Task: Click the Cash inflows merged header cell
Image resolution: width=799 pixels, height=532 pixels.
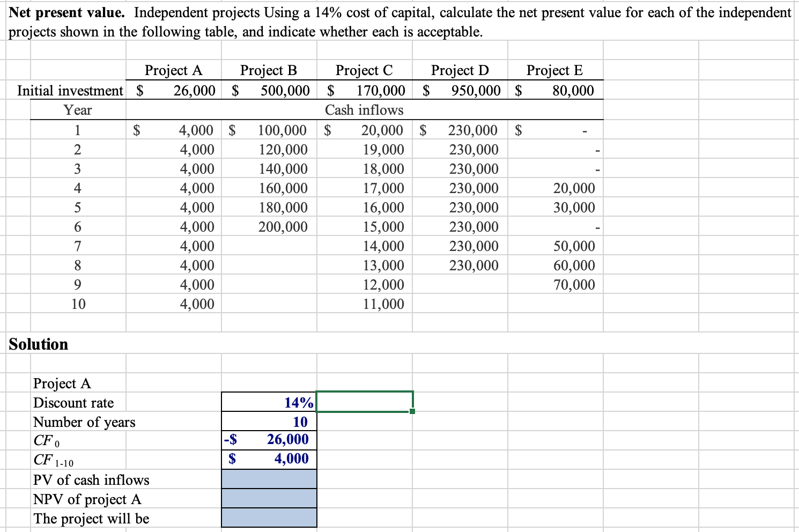Action: 364,110
